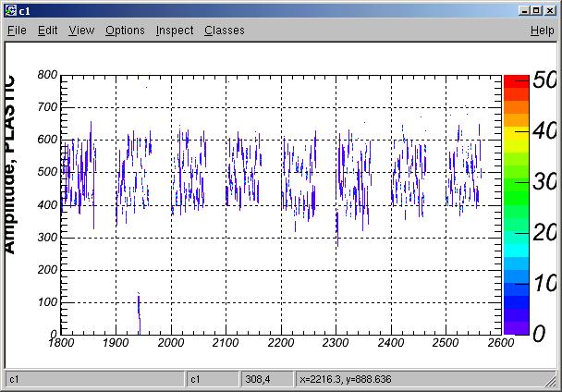Click x-axis label 2200

pos(281,343)
